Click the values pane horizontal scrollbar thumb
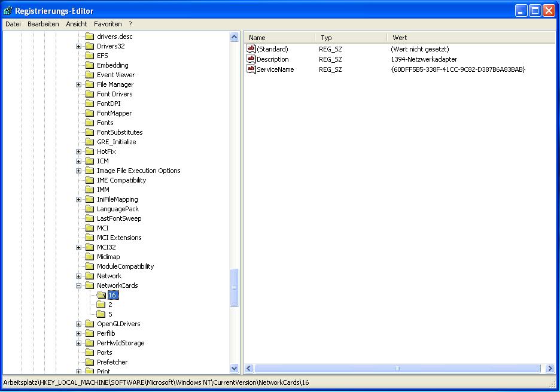The width and height of the screenshot is (560, 392). tap(397, 369)
